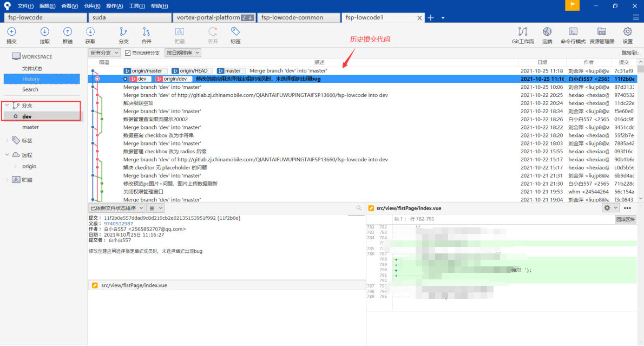Click the 拉取 (Pull) toolbar icon
This screenshot has width=644, height=346.
45,35
